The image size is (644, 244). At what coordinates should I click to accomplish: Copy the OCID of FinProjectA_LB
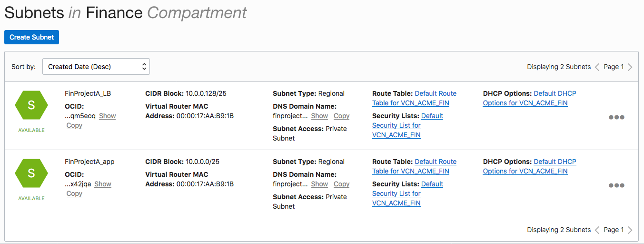[x=74, y=125]
